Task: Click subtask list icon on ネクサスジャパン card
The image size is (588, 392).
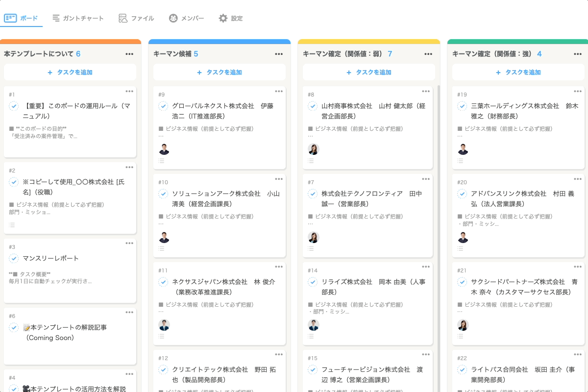Action: (161, 336)
